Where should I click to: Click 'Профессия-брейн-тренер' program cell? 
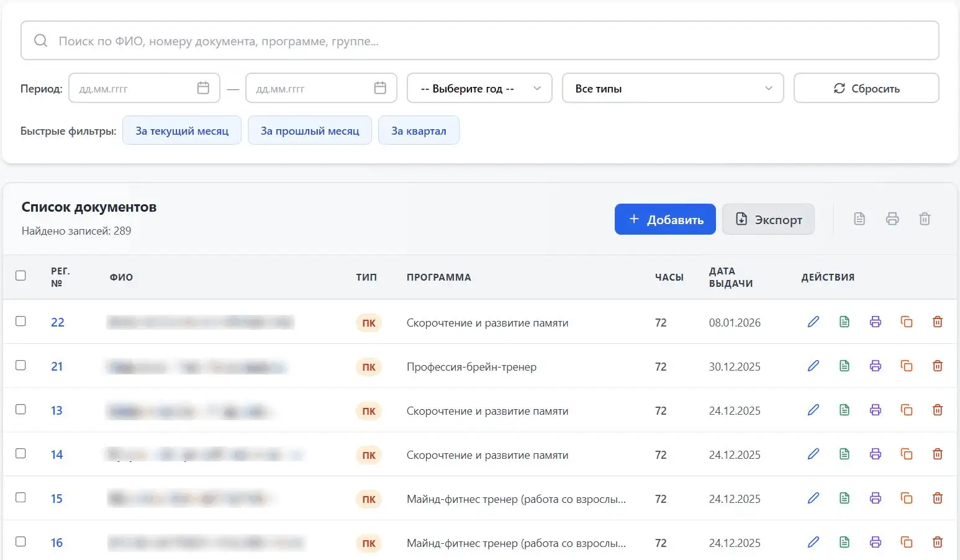[x=471, y=367]
